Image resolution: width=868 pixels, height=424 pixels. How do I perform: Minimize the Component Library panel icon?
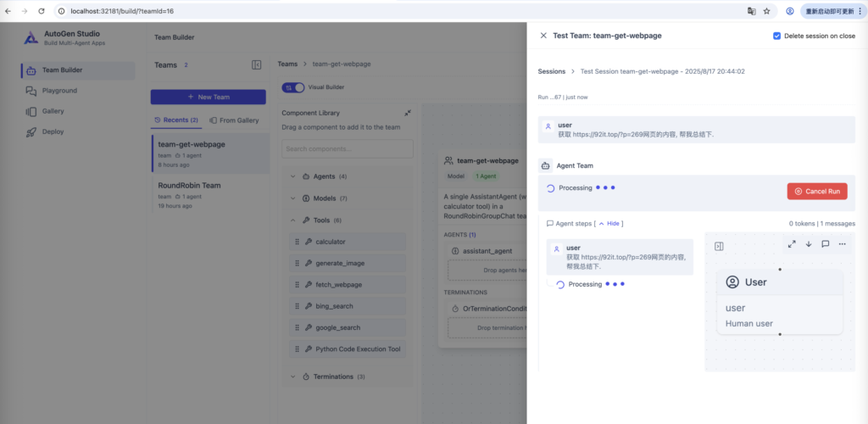pos(408,113)
